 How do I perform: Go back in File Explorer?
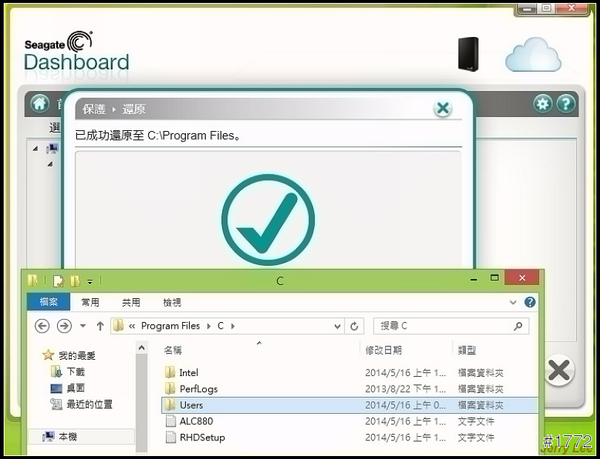coord(42,326)
